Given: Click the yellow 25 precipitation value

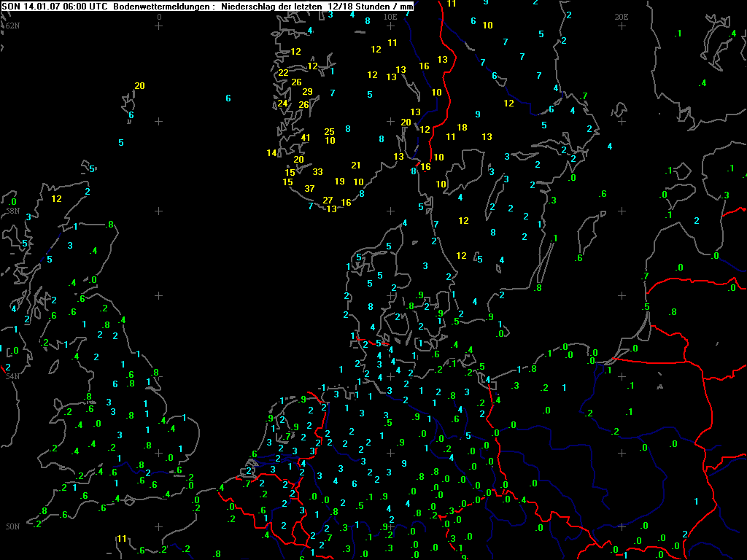Looking at the screenshot, I should coord(329,132).
